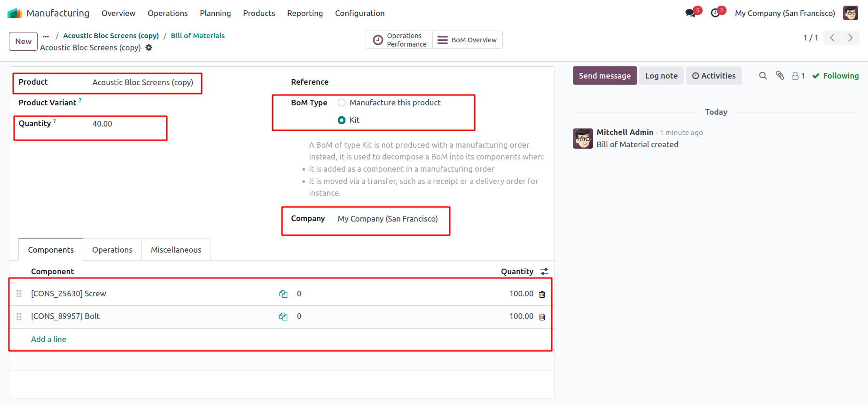868x405 pixels.
Task: Open the activities clock icon in navbar
Action: pyautogui.click(x=715, y=13)
